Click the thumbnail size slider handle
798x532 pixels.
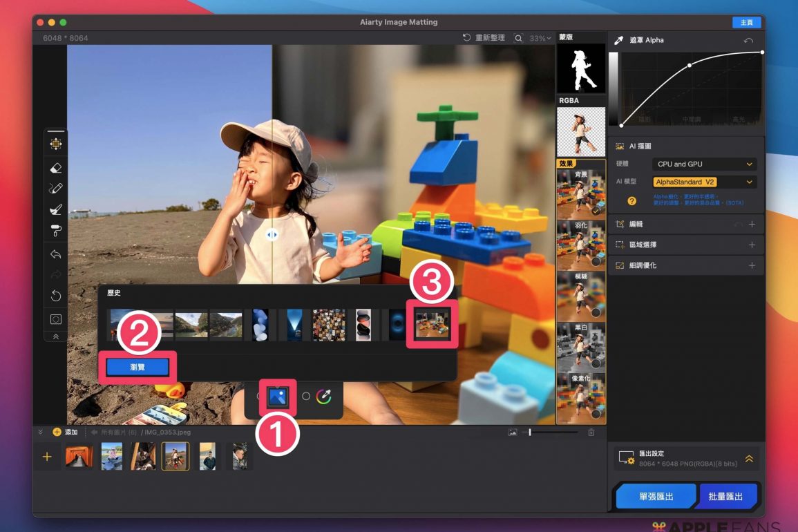530,433
